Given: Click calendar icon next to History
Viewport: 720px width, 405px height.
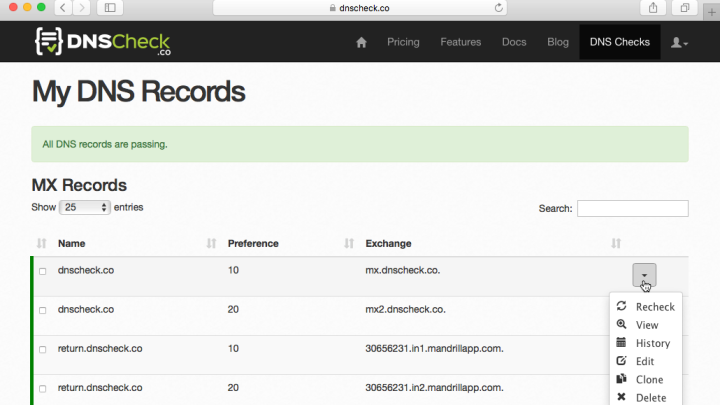Looking at the screenshot, I should point(621,343).
